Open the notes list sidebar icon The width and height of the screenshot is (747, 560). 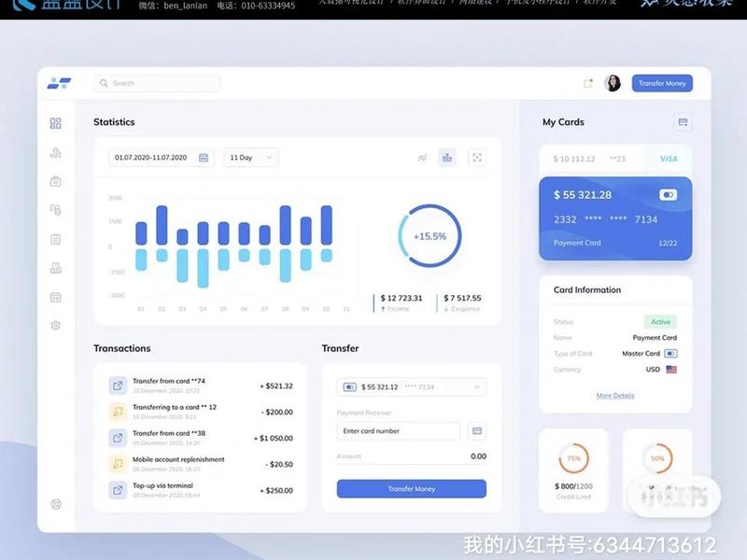[56, 239]
